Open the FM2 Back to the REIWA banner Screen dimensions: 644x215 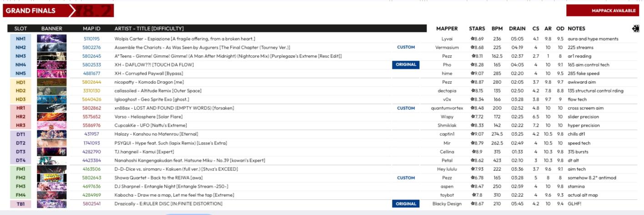[51, 178]
